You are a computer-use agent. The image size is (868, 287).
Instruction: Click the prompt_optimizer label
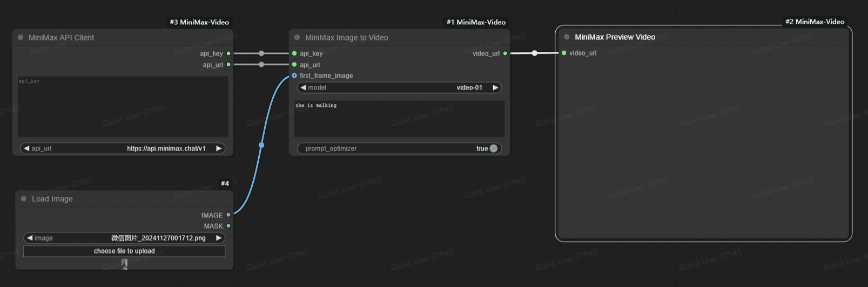click(x=331, y=148)
